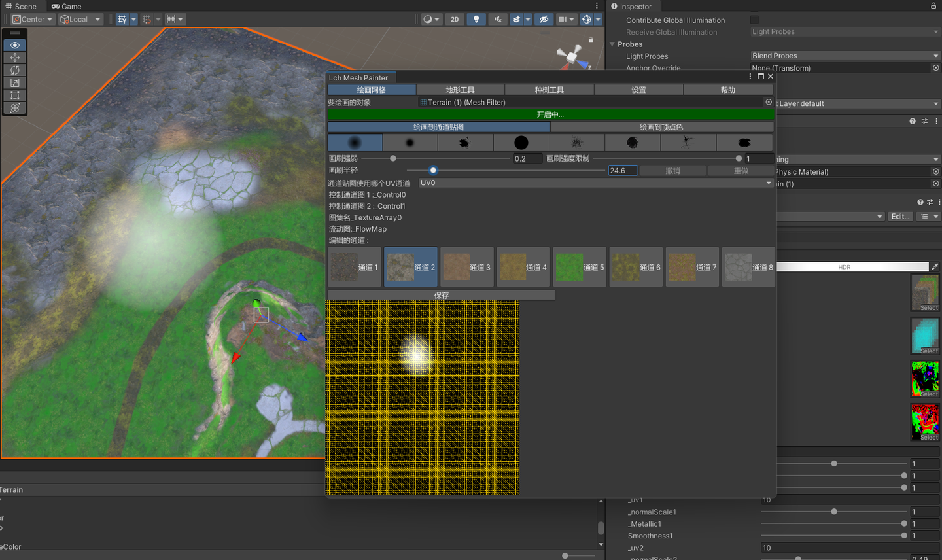Open the Blend Probes dropdown
Image resolution: width=942 pixels, height=560 pixels.
tap(844, 56)
